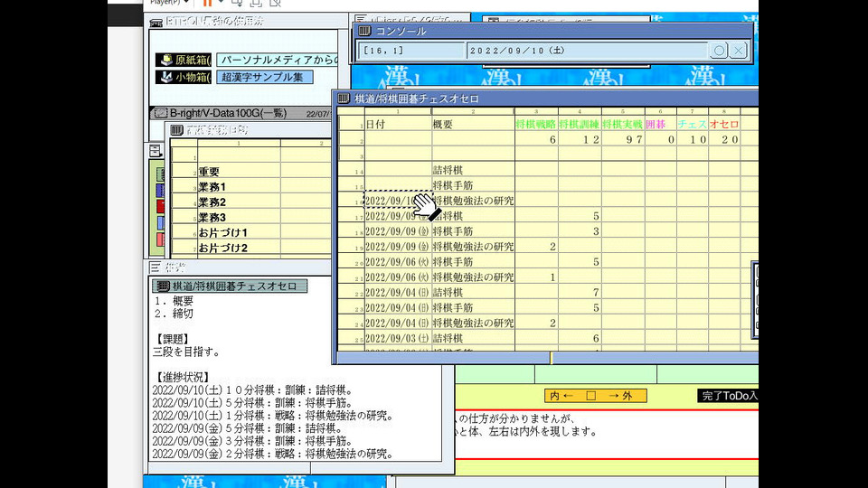Click the B-right/V-Data100G(一覧) title icon
The width and height of the screenshot is (868, 488).
pos(161,113)
